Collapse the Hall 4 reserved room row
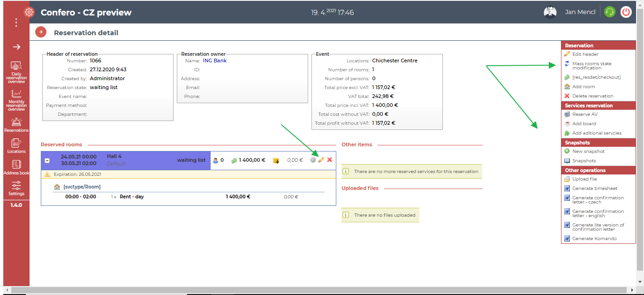Image resolution: width=644 pixels, height=295 pixels. (x=47, y=160)
